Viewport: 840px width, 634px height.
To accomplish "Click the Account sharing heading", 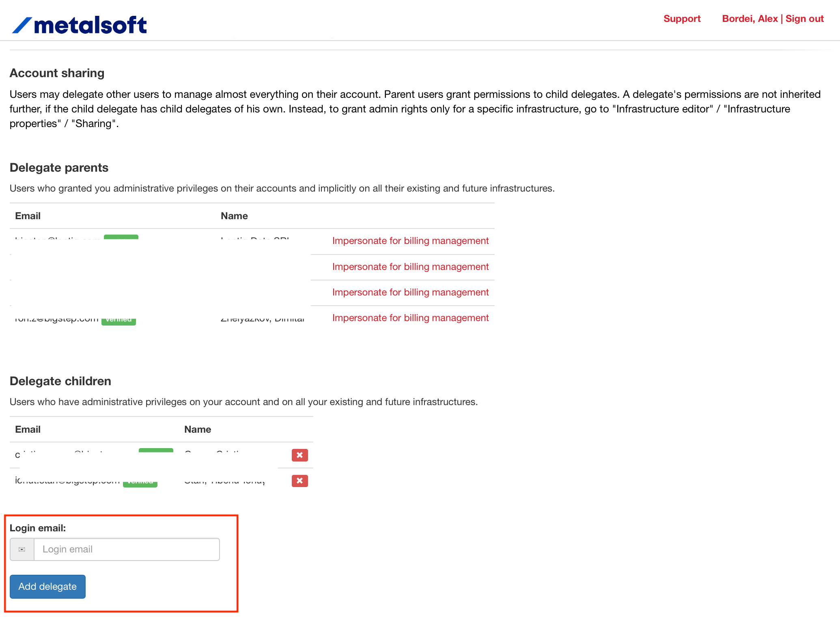I will 57,73.
